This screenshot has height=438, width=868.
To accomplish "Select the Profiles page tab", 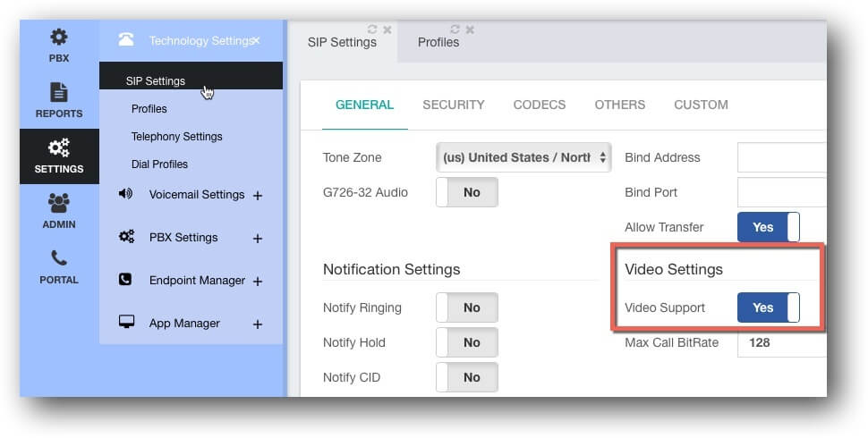I will 438,42.
